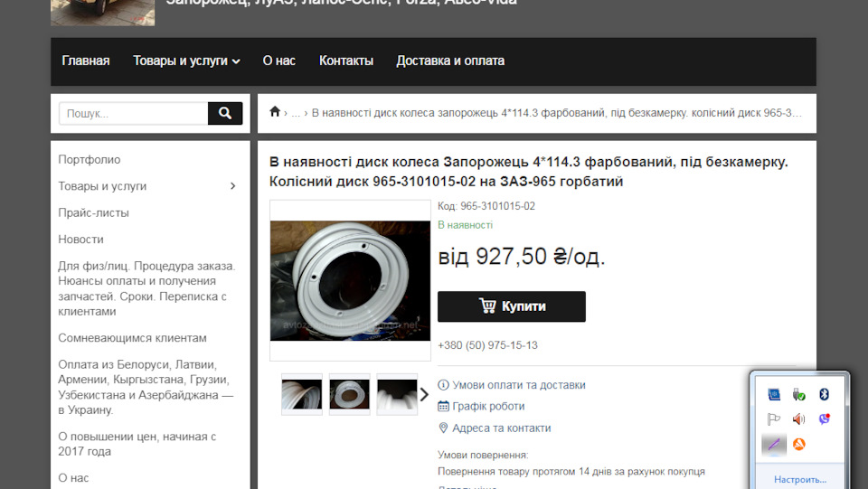The width and height of the screenshot is (868, 489).
Task: Click the product heading title
Action: pyautogui.click(x=529, y=172)
